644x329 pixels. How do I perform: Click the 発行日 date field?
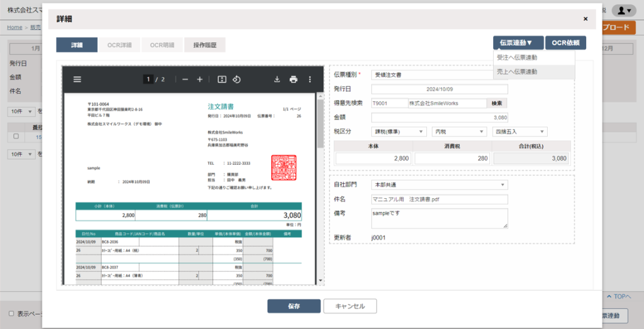tap(440, 89)
